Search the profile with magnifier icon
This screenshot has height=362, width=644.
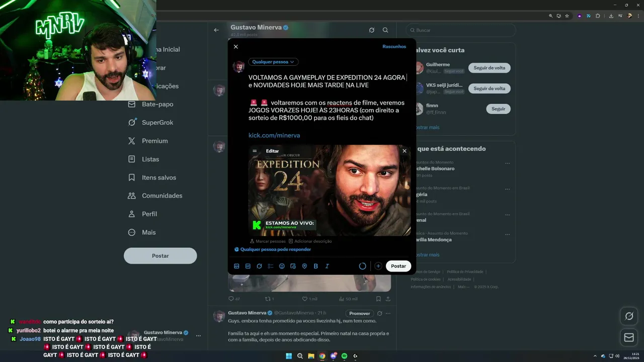click(x=385, y=30)
